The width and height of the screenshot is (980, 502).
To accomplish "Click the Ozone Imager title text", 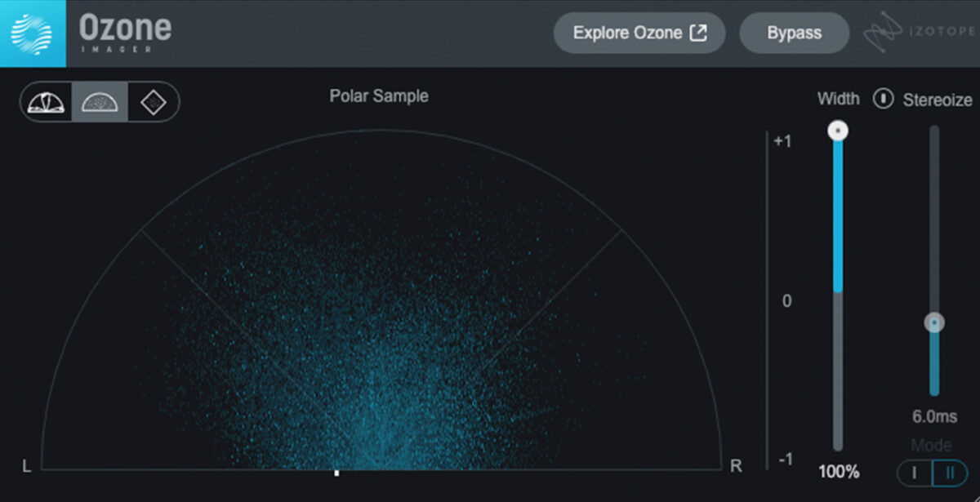I will pyautogui.click(x=125, y=33).
